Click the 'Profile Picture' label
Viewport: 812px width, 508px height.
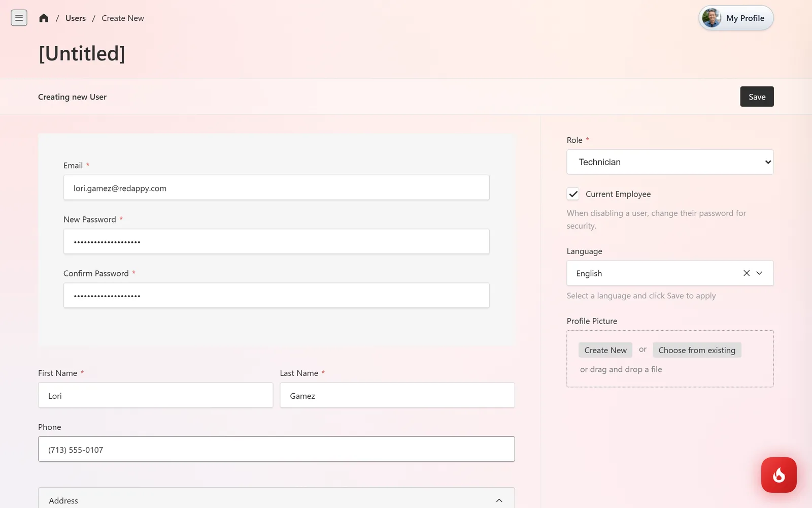point(592,321)
